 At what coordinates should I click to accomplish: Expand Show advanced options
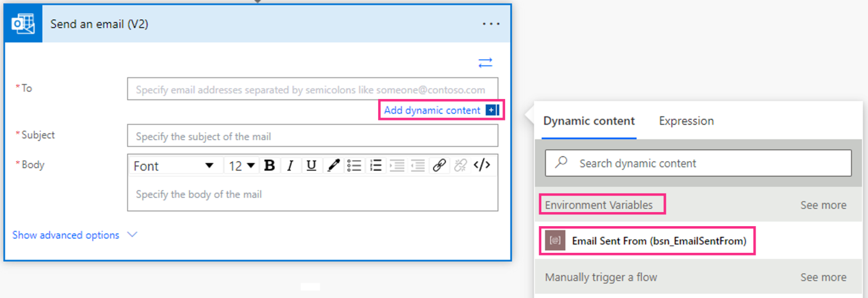75,235
